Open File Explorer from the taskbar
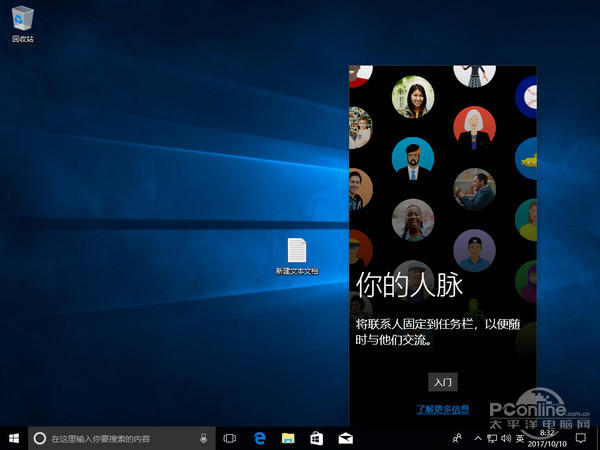600x450 pixels. pyautogui.click(x=288, y=438)
